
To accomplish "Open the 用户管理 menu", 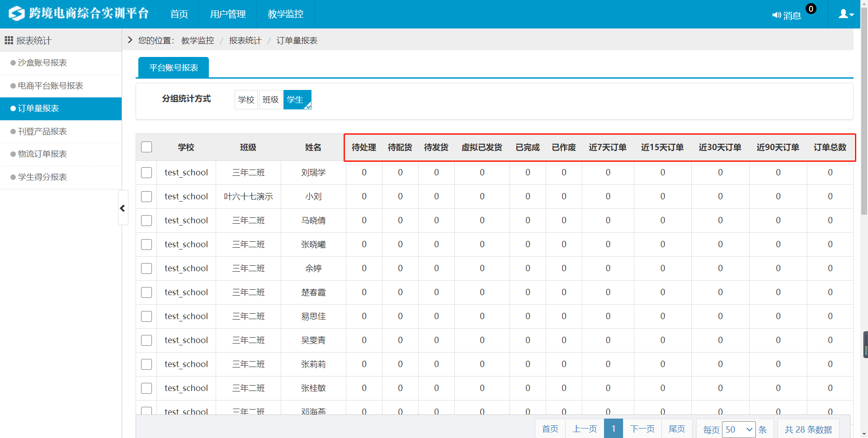I will click(x=228, y=14).
